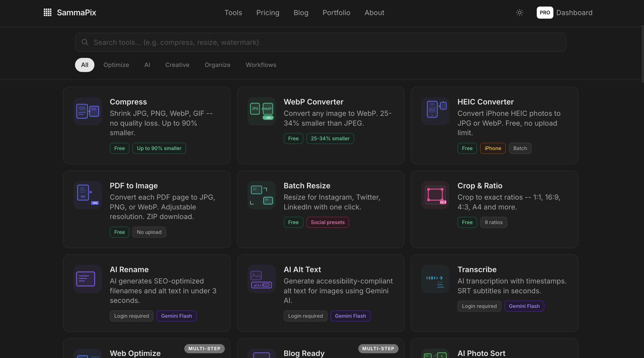The width and height of the screenshot is (644, 358).
Task: Open the Compress tool icon
Action: tap(88, 111)
